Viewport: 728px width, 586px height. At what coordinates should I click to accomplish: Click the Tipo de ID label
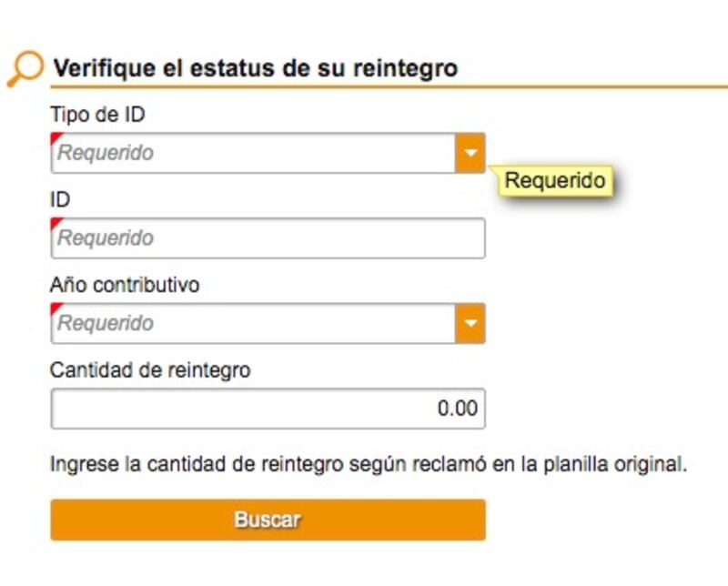(97, 115)
